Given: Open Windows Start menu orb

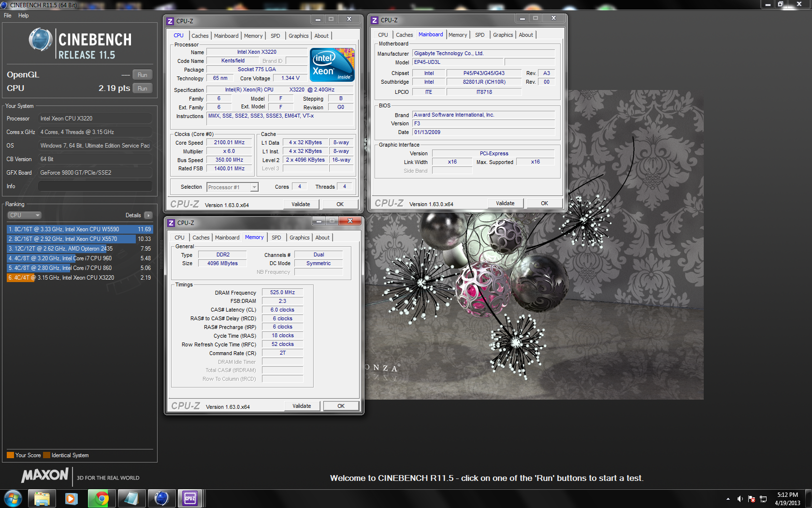Looking at the screenshot, I should (x=13, y=498).
